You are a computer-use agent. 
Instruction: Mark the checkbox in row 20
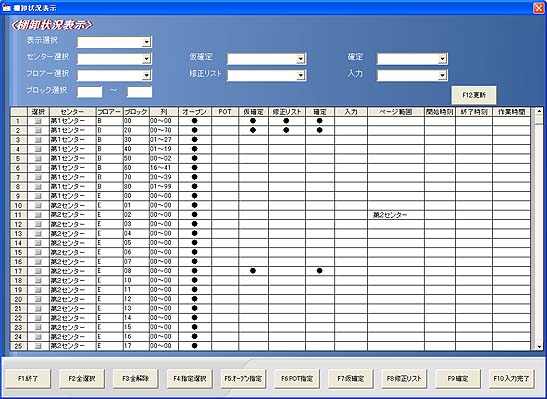pyautogui.click(x=38, y=299)
